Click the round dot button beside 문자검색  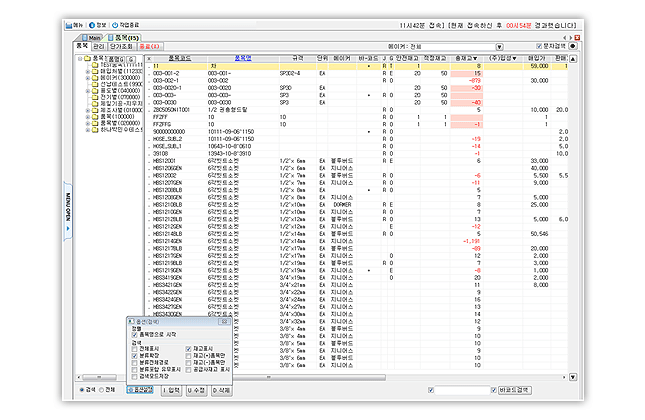(572, 46)
